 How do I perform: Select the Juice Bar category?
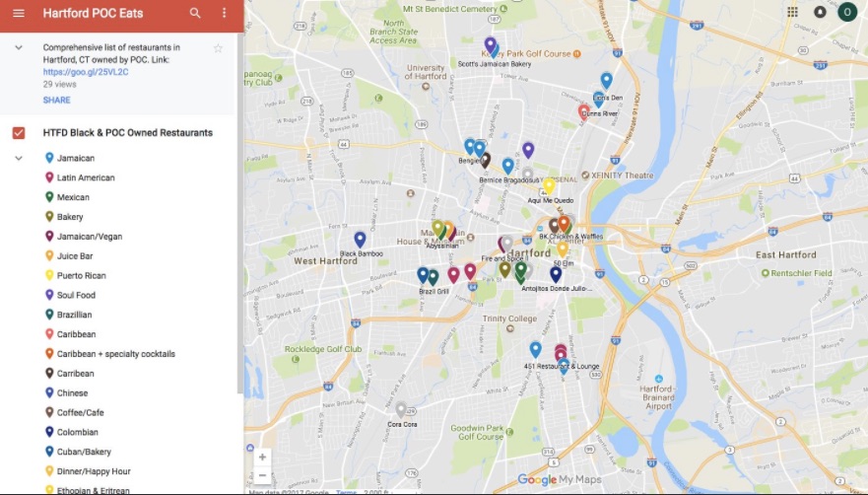69,256
